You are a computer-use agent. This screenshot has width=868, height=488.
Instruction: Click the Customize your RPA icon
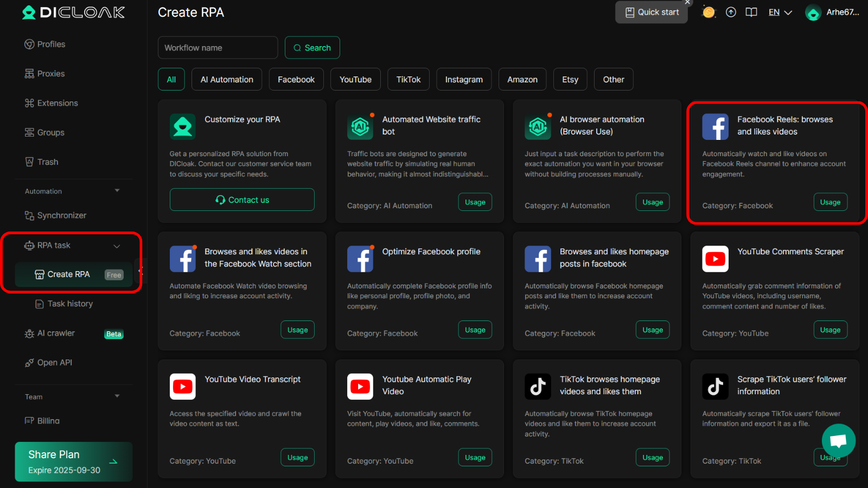click(183, 127)
